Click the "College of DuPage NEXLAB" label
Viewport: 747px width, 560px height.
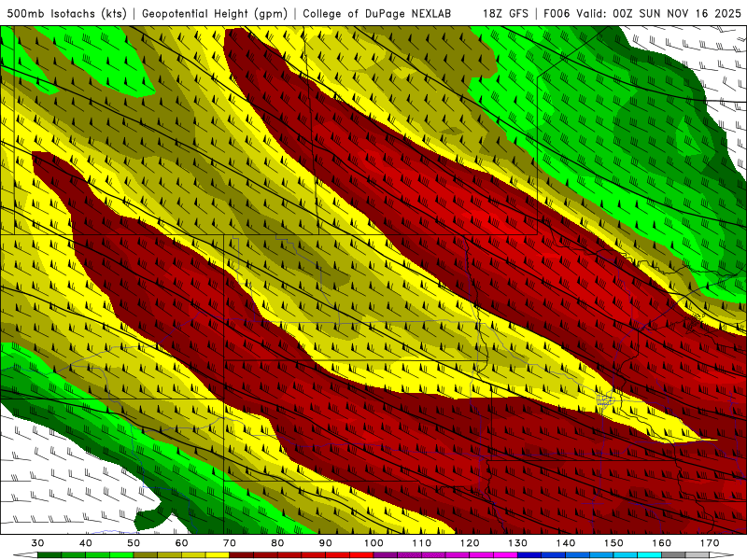[x=377, y=13]
